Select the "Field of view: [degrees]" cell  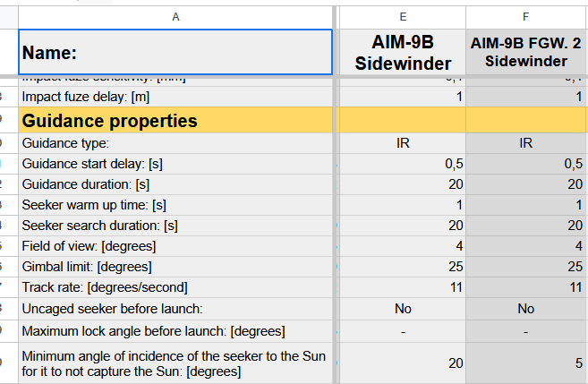click(x=175, y=246)
